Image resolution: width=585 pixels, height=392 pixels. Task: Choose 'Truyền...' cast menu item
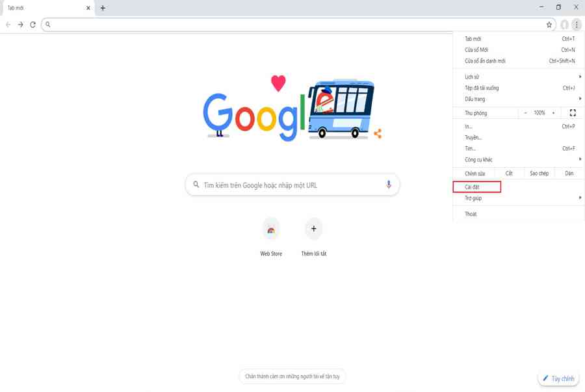[x=519, y=138]
